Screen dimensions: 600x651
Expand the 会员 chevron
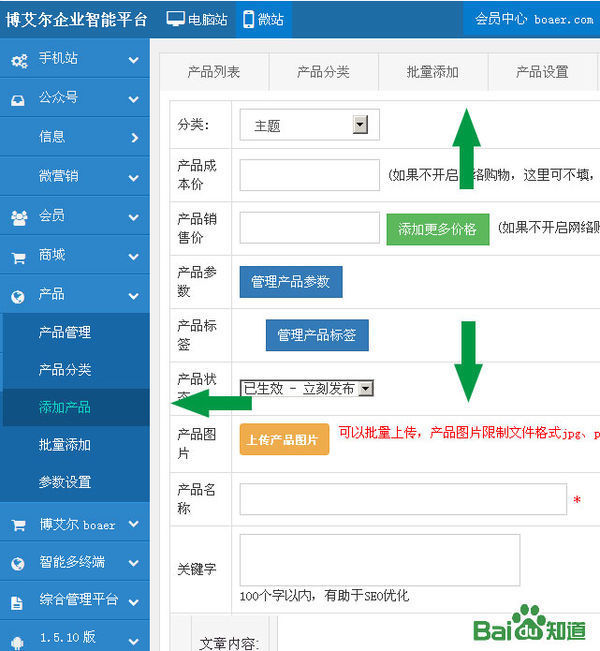pyautogui.click(x=134, y=217)
